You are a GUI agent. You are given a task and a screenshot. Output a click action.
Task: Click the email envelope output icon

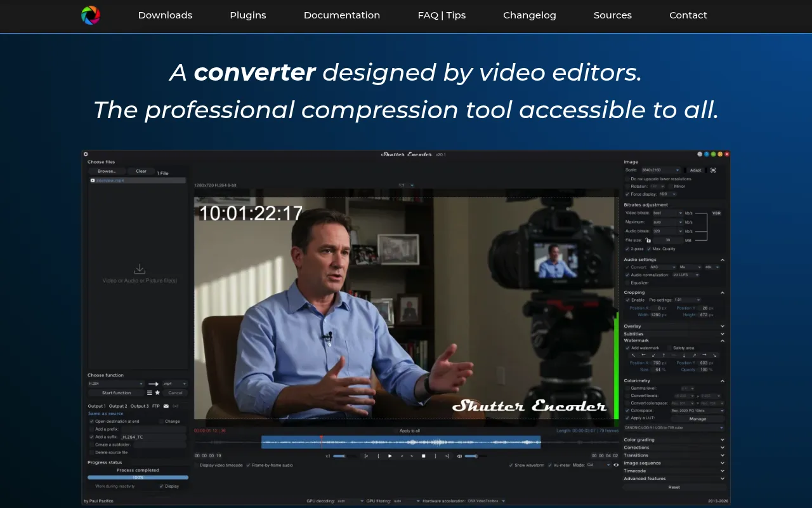pos(166,406)
